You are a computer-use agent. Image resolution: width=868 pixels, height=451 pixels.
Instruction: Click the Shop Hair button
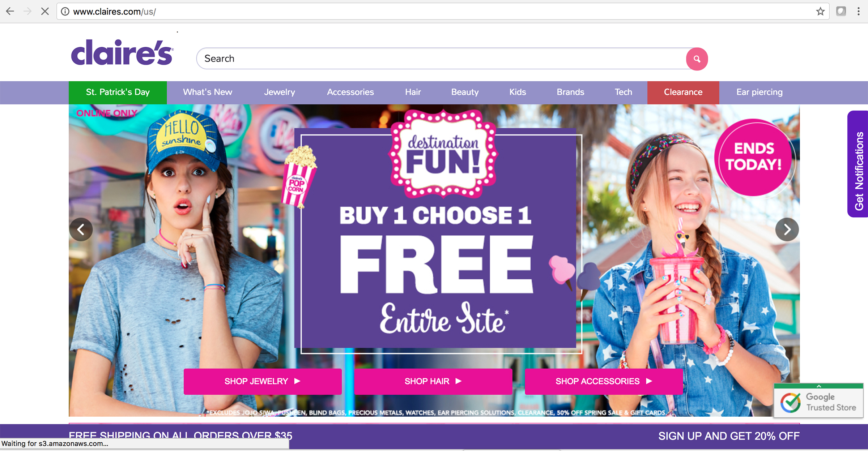[x=433, y=381]
